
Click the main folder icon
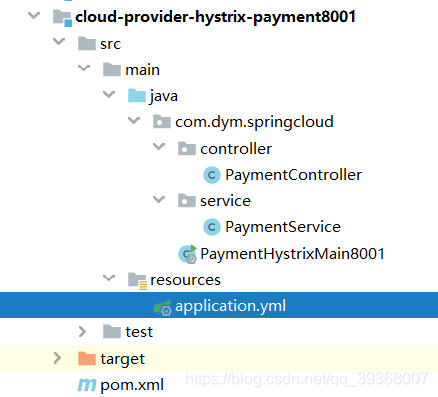click(x=112, y=70)
